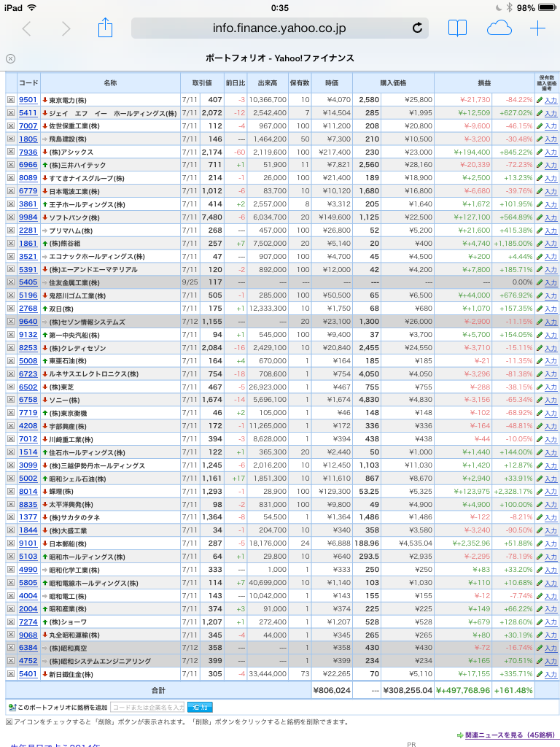The width and height of the screenshot is (560, 747).
Task: Open a new tab with plus icon
Action: [x=537, y=28]
